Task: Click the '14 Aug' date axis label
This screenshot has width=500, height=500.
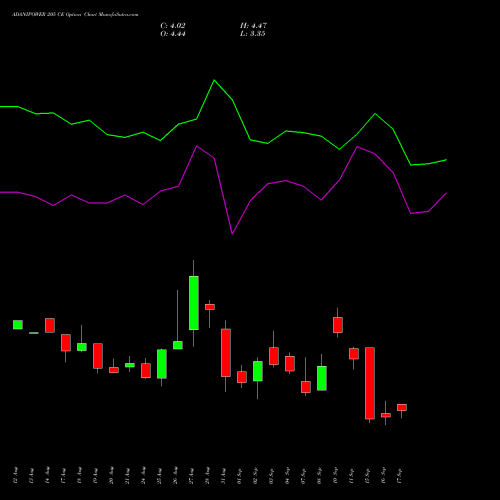Action: point(47,476)
